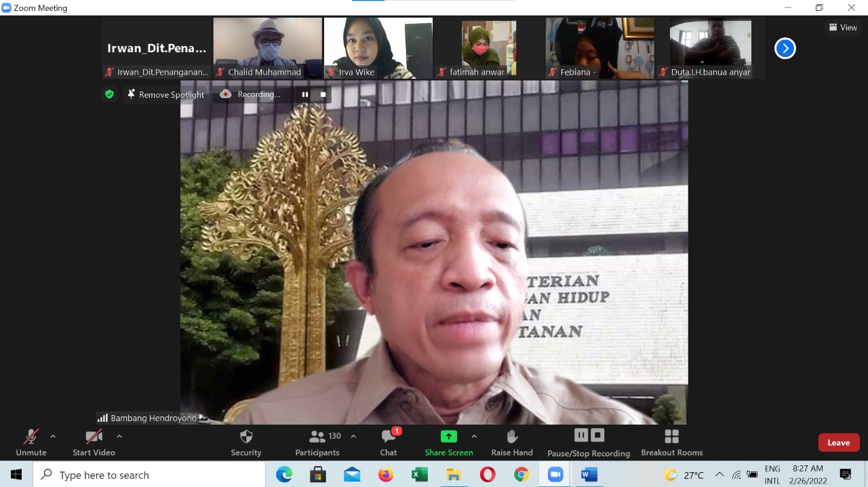Raise your hand in the meeting

point(512,442)
